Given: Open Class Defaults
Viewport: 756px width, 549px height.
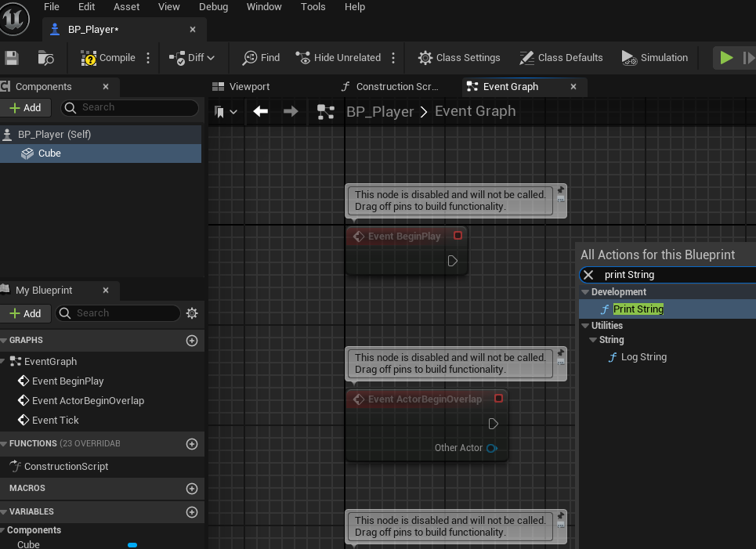Looking at the screenshot, I should point(561,58).
